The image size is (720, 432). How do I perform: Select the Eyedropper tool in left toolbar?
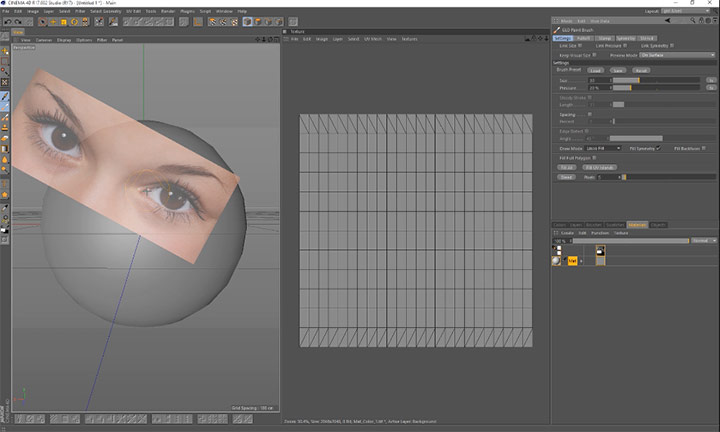point(5,208)
